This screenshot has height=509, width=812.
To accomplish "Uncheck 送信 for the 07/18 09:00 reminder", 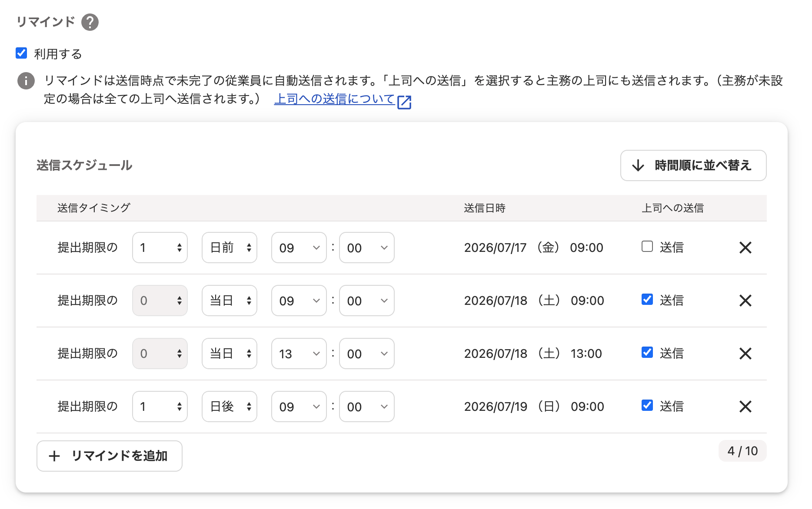I will (x=647, y=299).
